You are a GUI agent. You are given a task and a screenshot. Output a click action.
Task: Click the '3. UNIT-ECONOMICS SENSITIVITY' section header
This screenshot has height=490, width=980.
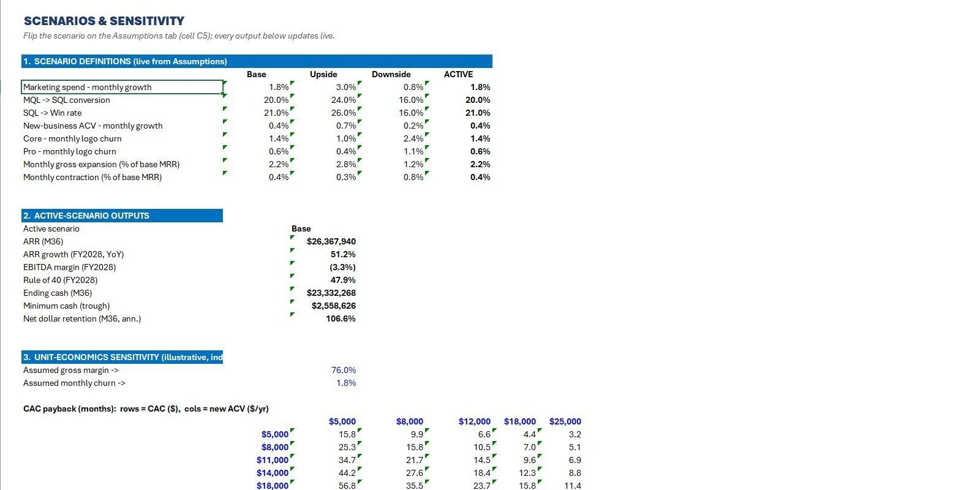(x=122, y=357)
